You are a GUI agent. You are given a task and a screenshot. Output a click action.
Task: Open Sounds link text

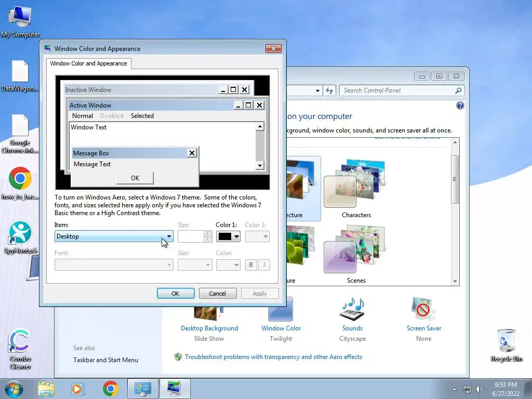tap(353, 328)
